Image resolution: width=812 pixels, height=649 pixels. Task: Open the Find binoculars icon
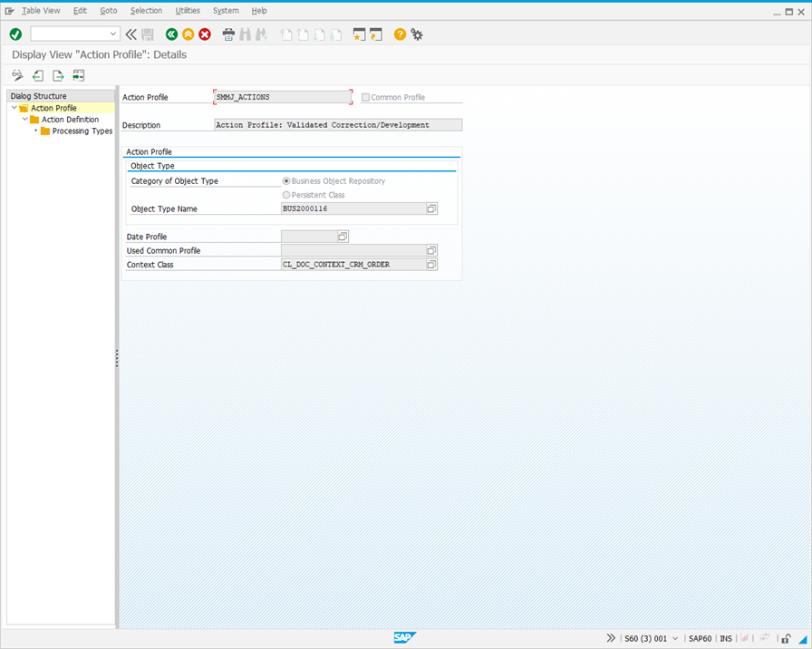tap(245, 34)
